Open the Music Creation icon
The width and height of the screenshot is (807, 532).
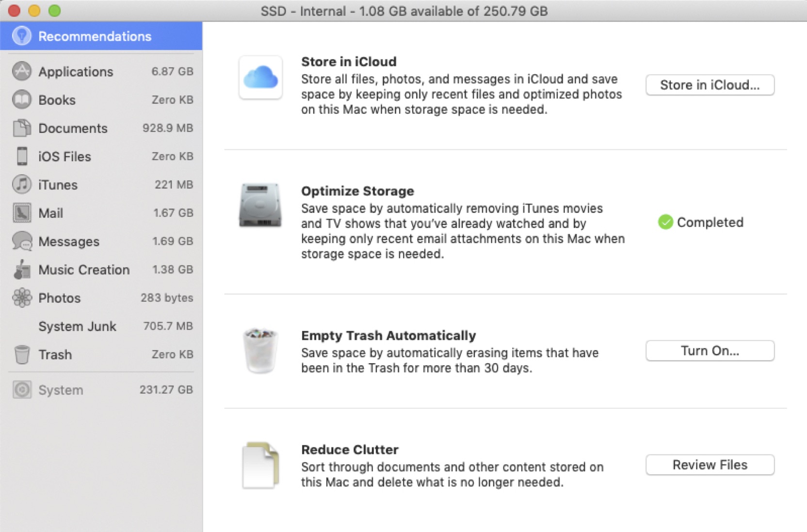point(20,270)
